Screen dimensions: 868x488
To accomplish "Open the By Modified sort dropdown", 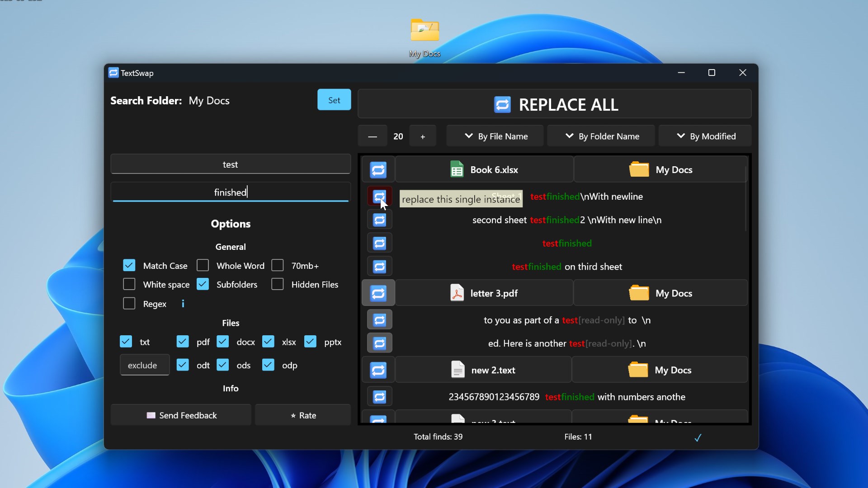I will [705, 136].
